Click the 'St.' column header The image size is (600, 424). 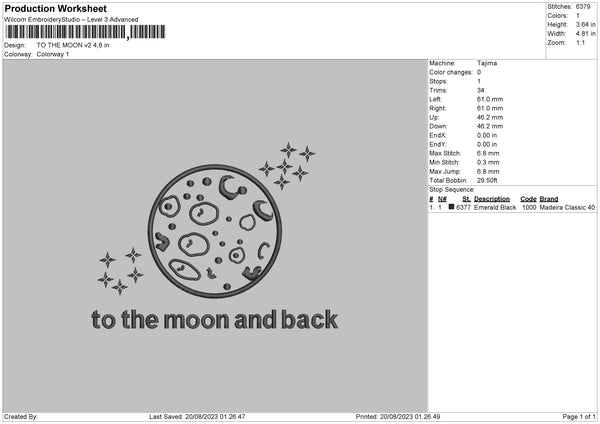(466, 199)
